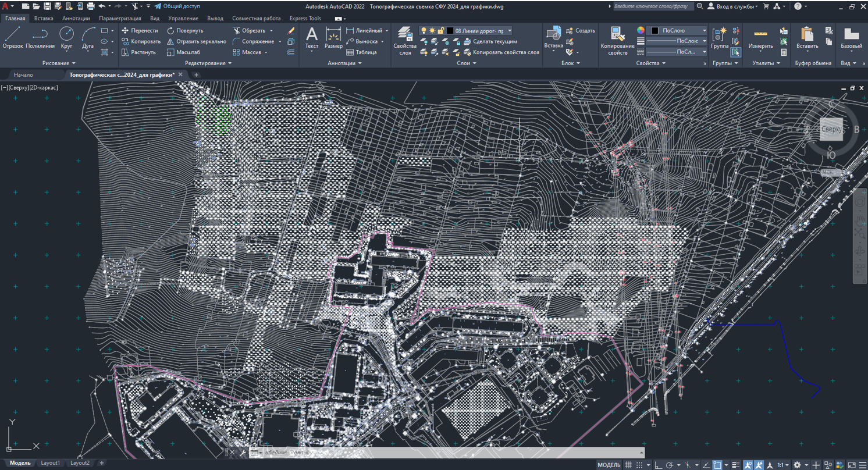Screen dimensions: 868x470
Task: Expand the Рисование panel
Action: click(59, 63)
